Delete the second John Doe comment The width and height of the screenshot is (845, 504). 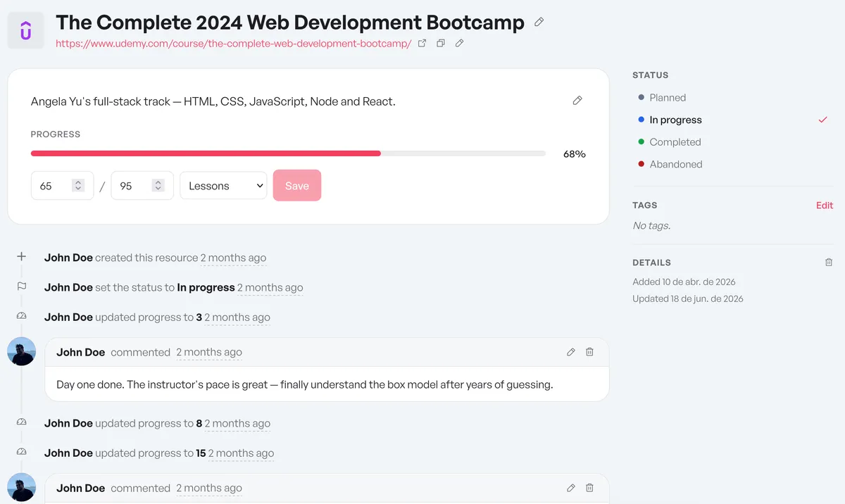590,488
